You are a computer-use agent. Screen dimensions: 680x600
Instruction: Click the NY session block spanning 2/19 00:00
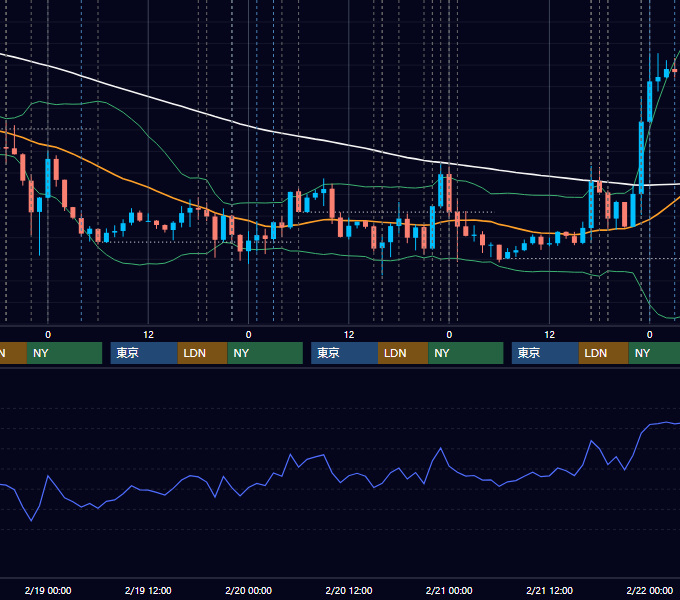click(x=64, y=353)
